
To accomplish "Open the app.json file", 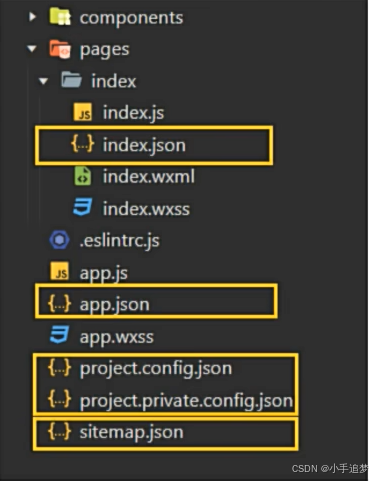I will click(114, 305).
